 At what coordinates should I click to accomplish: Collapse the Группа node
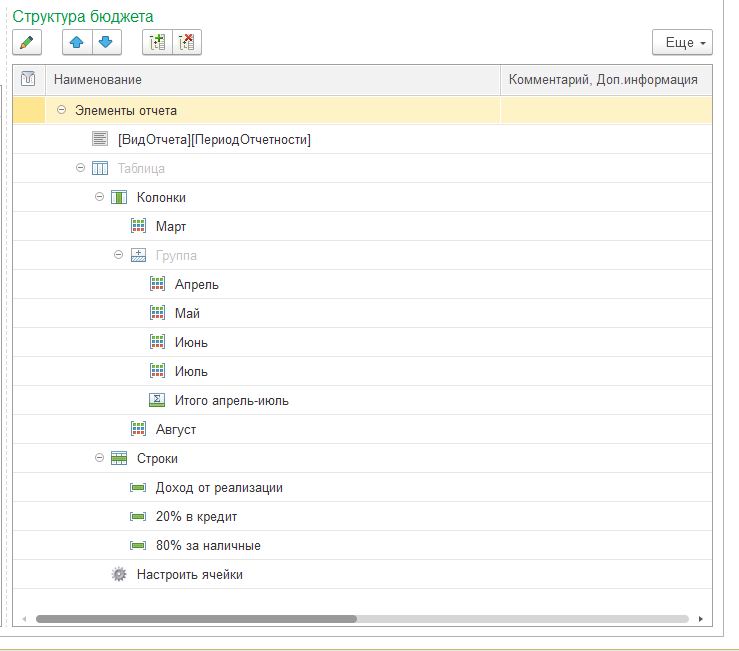pos(119,256)
